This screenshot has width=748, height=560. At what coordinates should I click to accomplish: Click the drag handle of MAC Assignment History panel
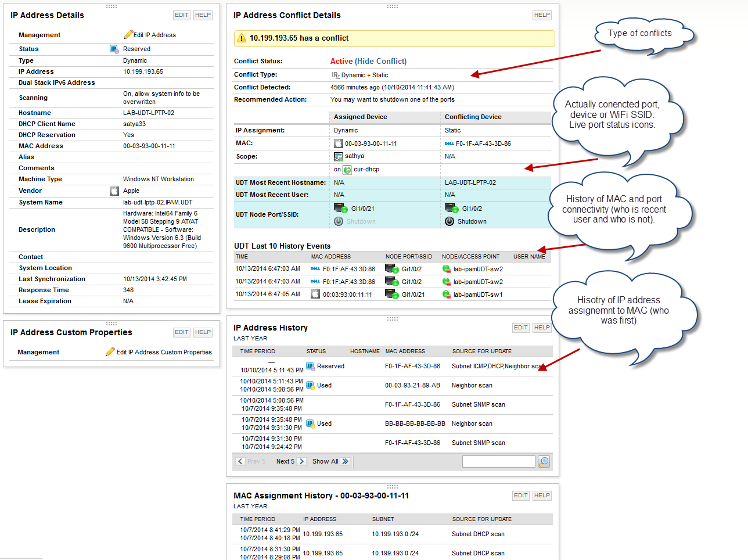pos(393,487)
